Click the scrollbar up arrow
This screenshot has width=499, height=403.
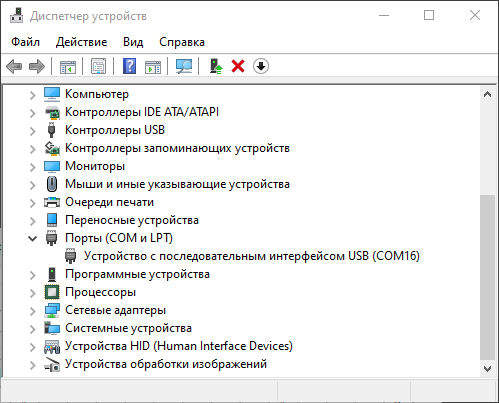point(487,94)
